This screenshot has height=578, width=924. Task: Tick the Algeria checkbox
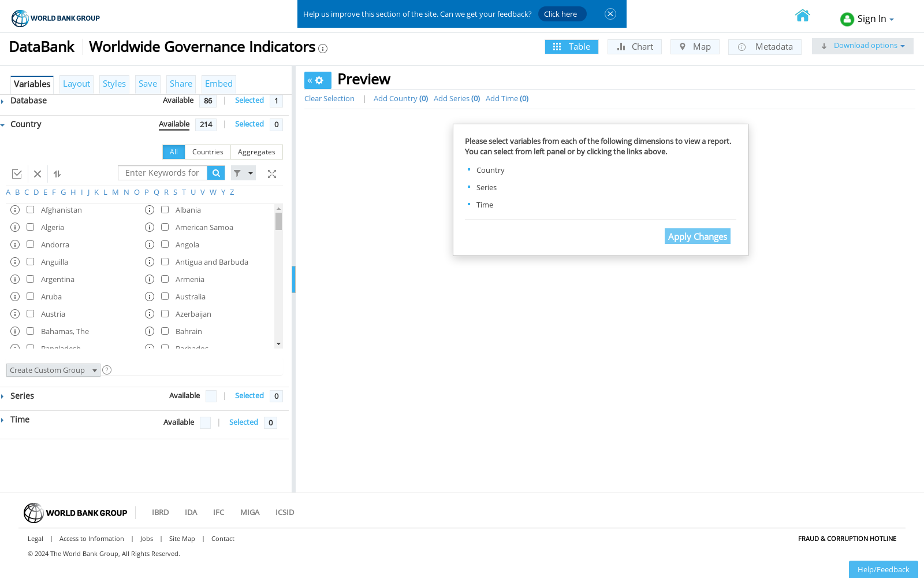pyautogui.click(x=30, y=227)
